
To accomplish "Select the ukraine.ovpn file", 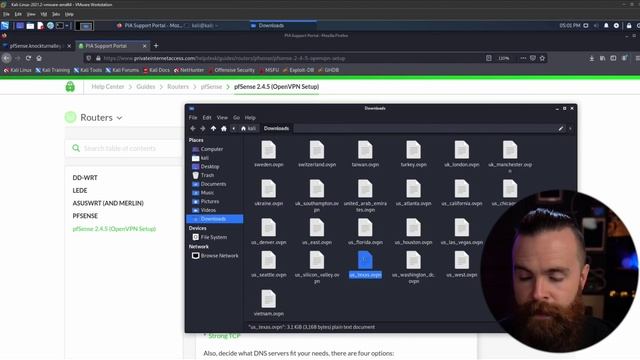I will 269,193.
